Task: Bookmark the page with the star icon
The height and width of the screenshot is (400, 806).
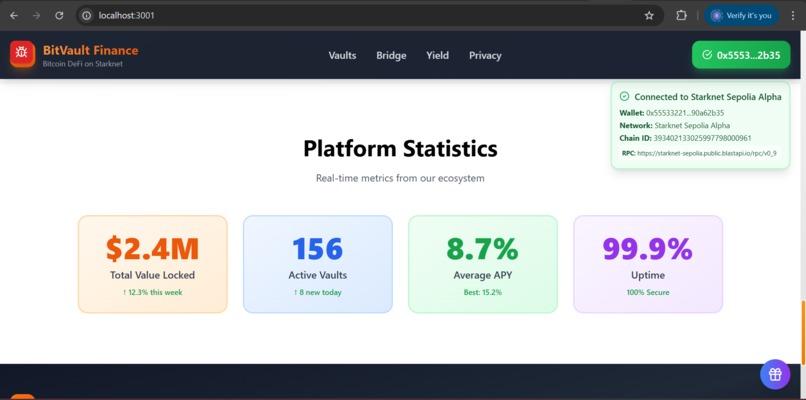Action: point(649,15)
